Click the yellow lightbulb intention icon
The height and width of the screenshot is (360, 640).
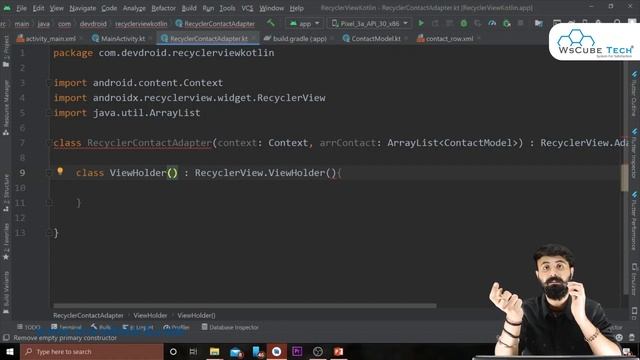[x=60, y=171]
